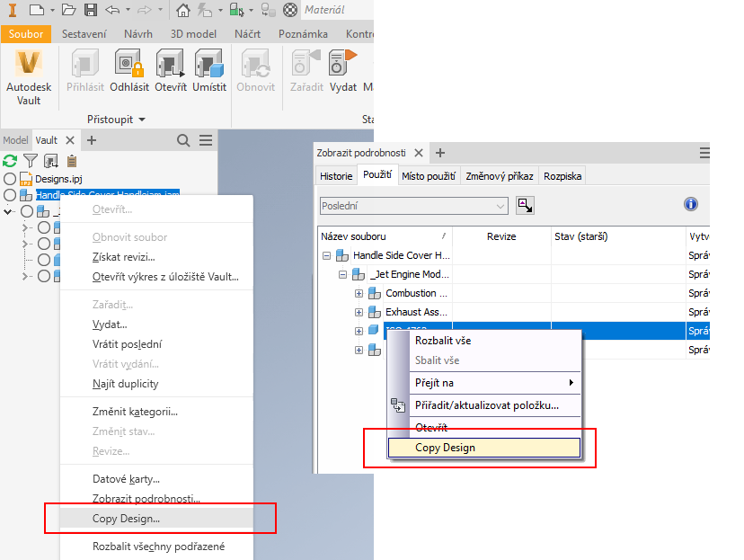Viewport: 744px width, 560px height.
Task: Switch to the 3D model ribbon tab
Action: (193, 34)
